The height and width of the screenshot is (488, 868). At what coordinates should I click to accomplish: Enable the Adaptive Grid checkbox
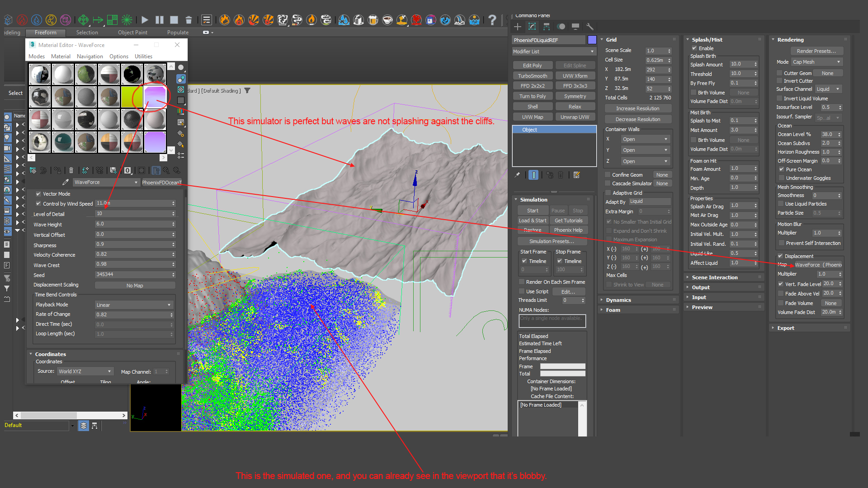608,193
